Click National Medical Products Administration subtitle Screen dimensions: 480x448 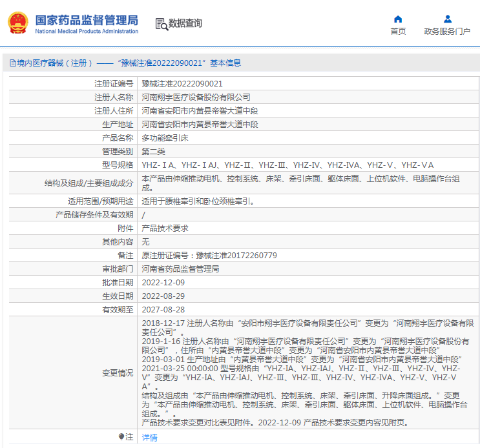tap(87, 31)
